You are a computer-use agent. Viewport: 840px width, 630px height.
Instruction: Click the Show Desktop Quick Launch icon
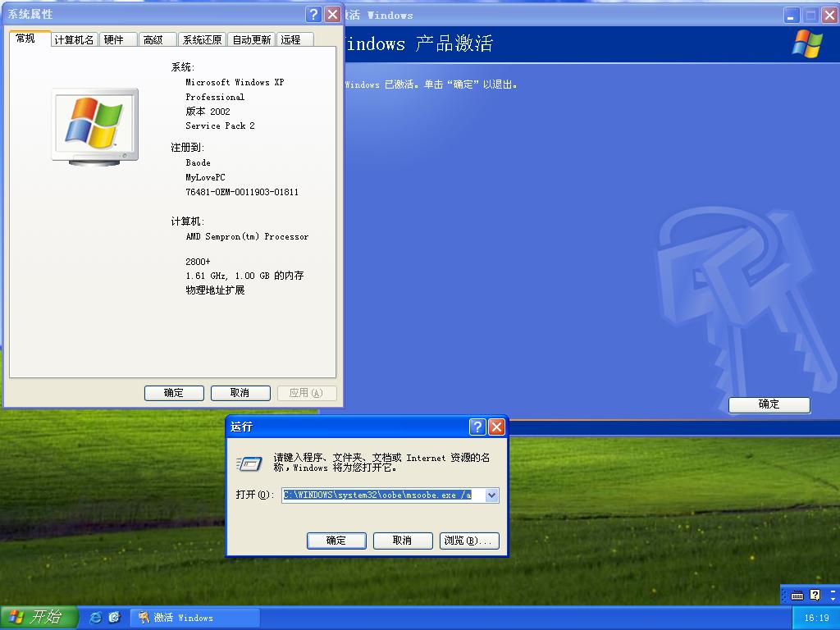114,617
